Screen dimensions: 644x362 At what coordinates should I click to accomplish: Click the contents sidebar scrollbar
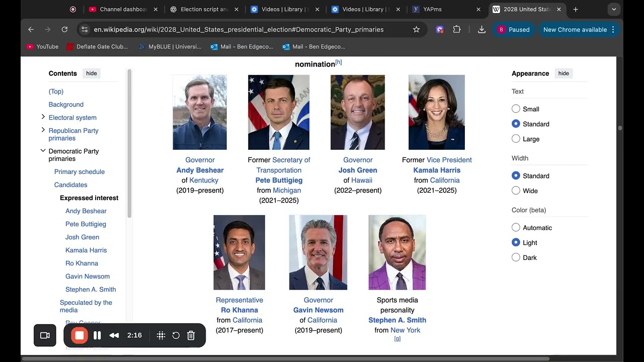tap(129, 143)
